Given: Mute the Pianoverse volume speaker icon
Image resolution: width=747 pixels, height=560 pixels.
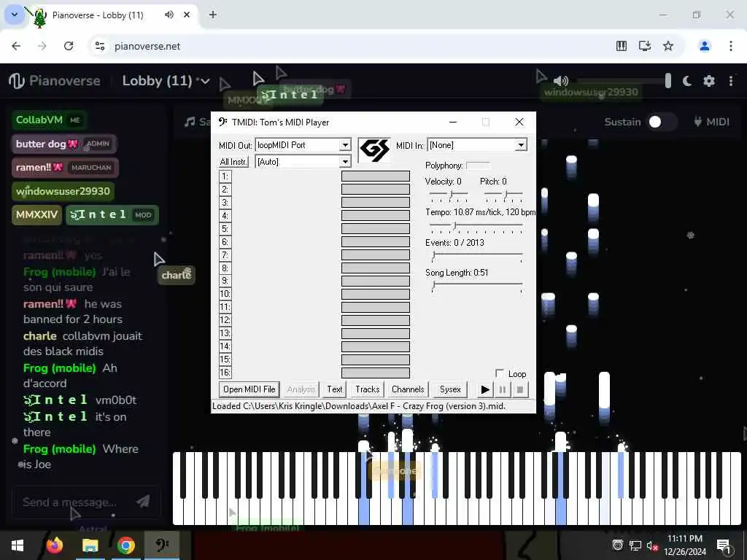Looking at the screenshot, I should (x=561, y=81).
